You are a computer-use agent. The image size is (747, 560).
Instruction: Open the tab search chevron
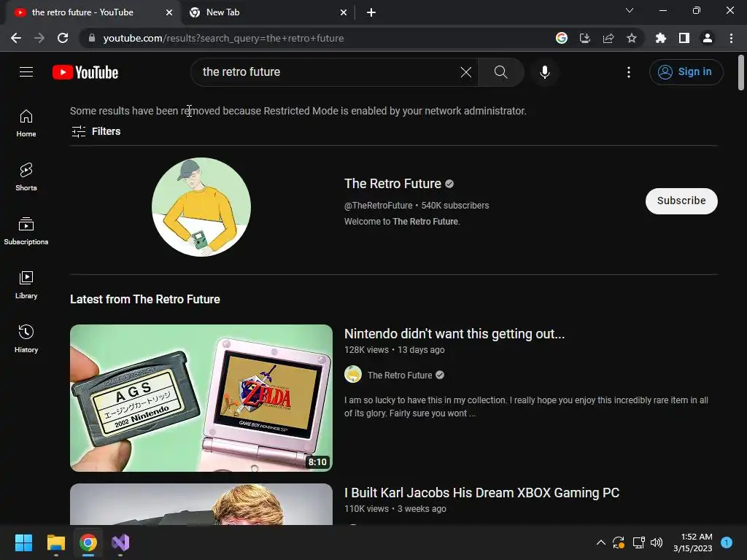coord(630,10)
